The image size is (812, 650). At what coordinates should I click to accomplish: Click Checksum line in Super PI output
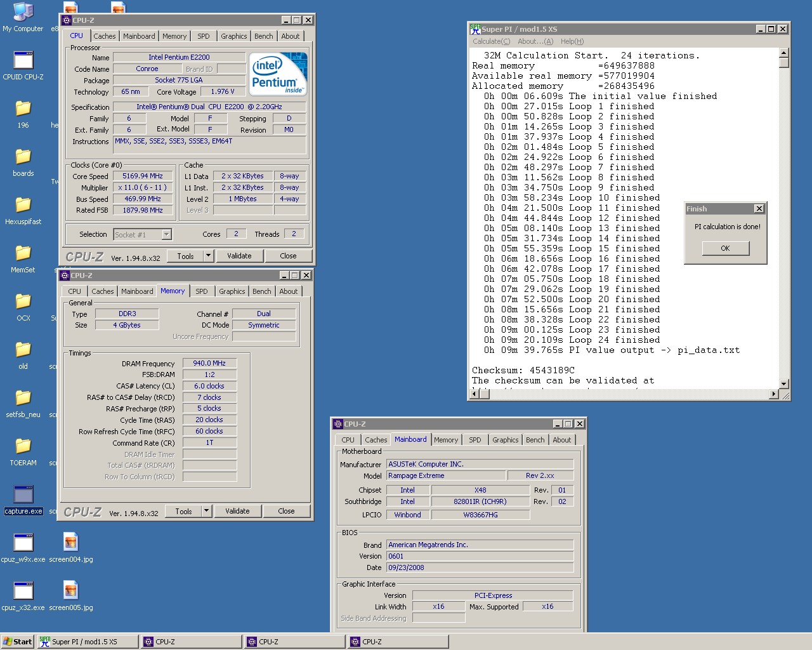tap(523, 370)
